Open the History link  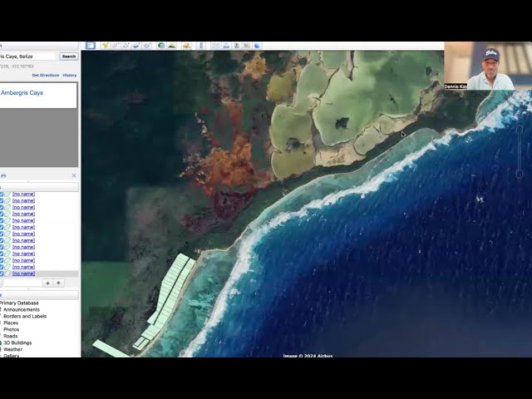(70, 75)
